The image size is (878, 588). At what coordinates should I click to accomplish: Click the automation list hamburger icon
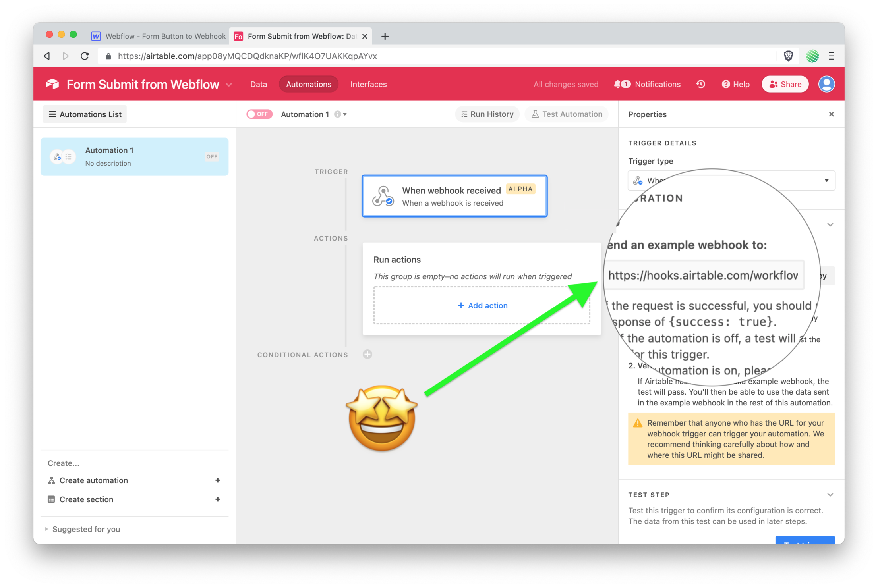point(52,114)
